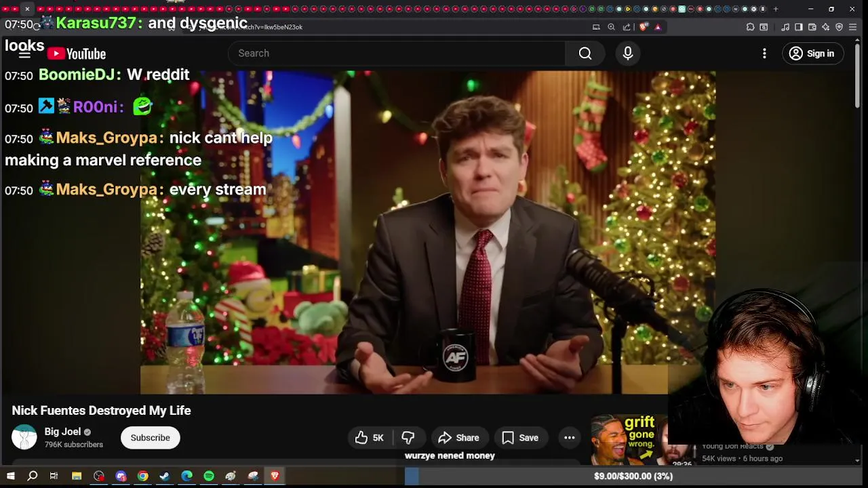
Task: Open zoom magnifier in address bar
Action: tap(611, 27)
